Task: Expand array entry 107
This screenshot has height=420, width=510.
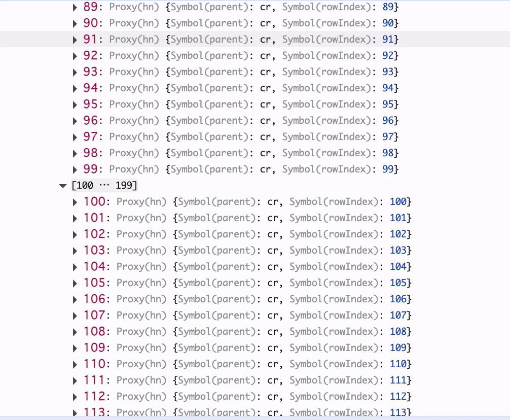Action: click(x=75, y=316)
